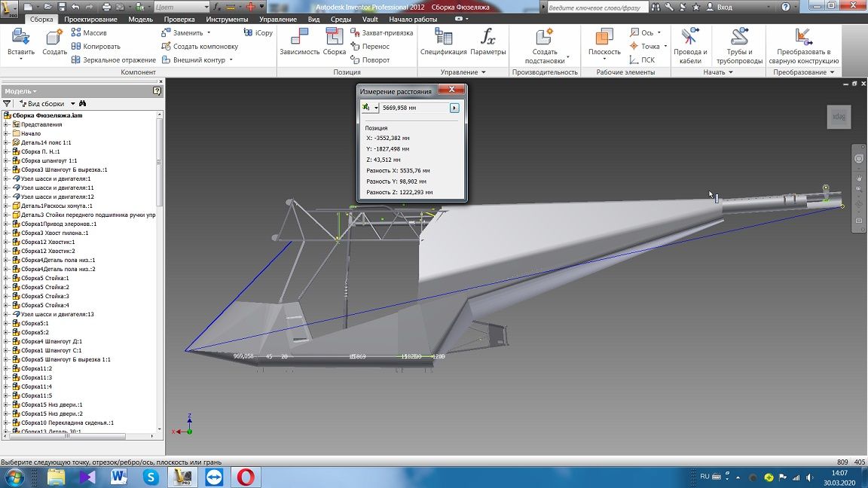
Task: Open Opera browser from the taskbar
Action: coord(246,477)
